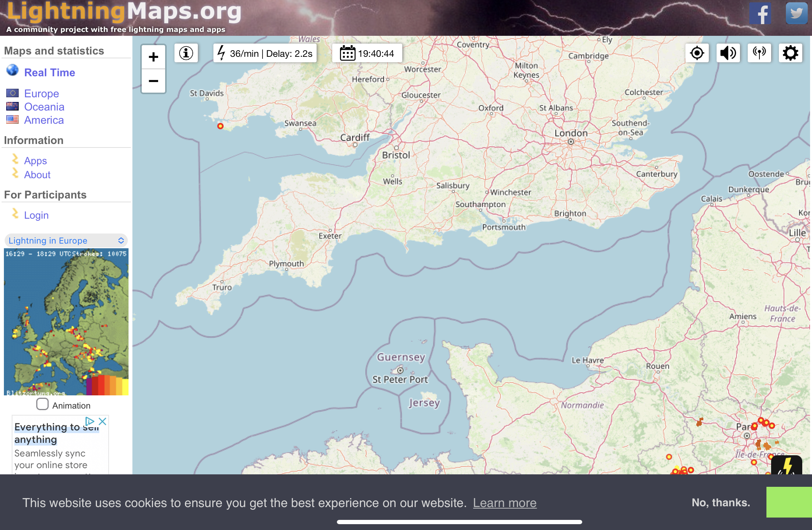Click the lightning bolt icon beside Login
The height and width of the screenshot is (530, 812).
click(x=15, y=213)
